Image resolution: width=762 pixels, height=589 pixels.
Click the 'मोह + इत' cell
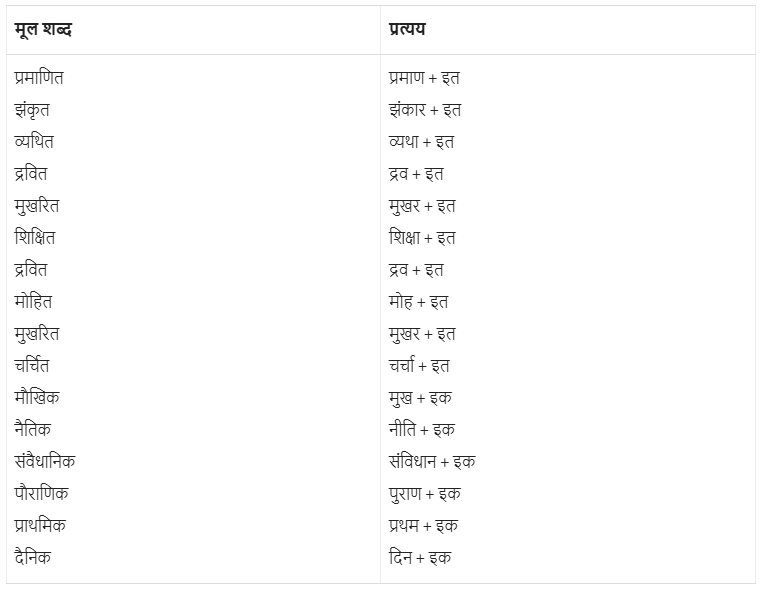pos(418,301)
